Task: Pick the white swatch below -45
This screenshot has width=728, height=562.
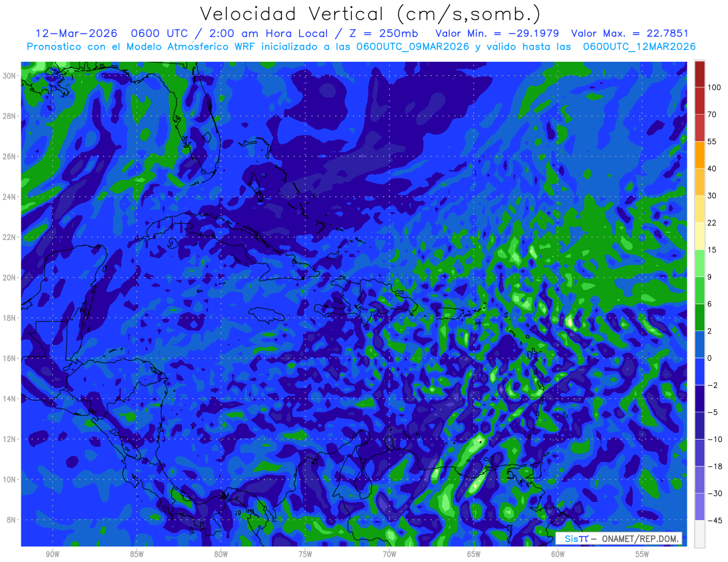Action: tap(699, 534)
